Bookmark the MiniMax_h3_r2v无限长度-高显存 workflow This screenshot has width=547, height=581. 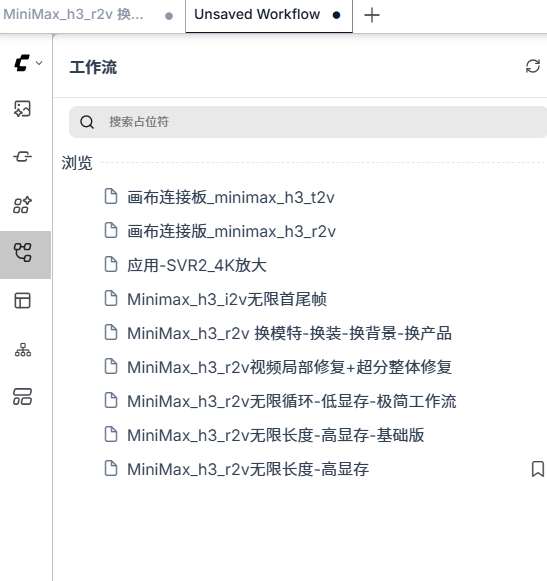click(537, 469)
